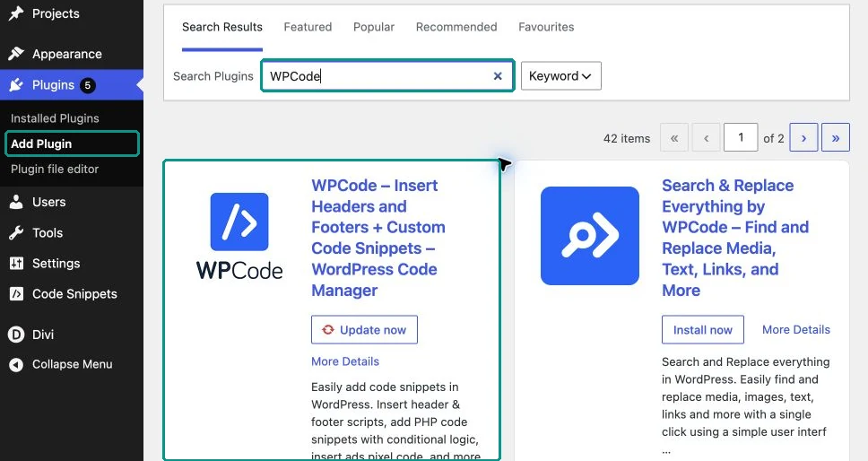Select Add Plugin submenu item
The height and width of the screenshot is (461, 868).
[72, 144]
